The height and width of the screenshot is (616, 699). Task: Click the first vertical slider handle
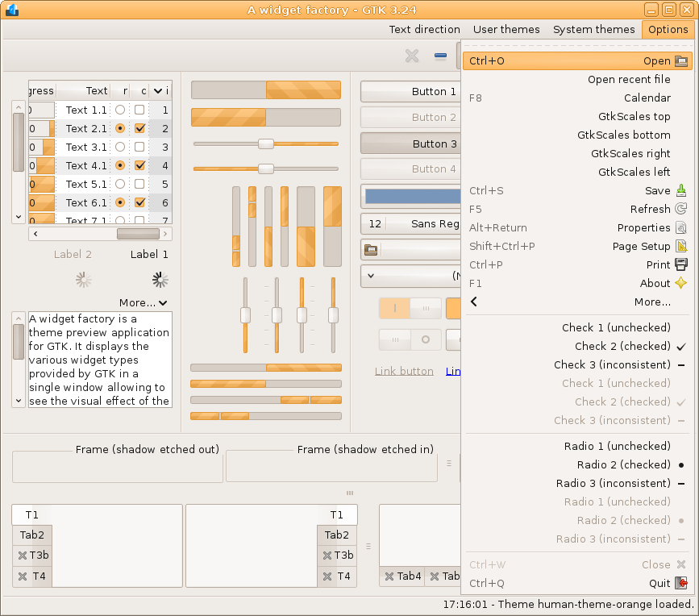click(x=245, y=314)
